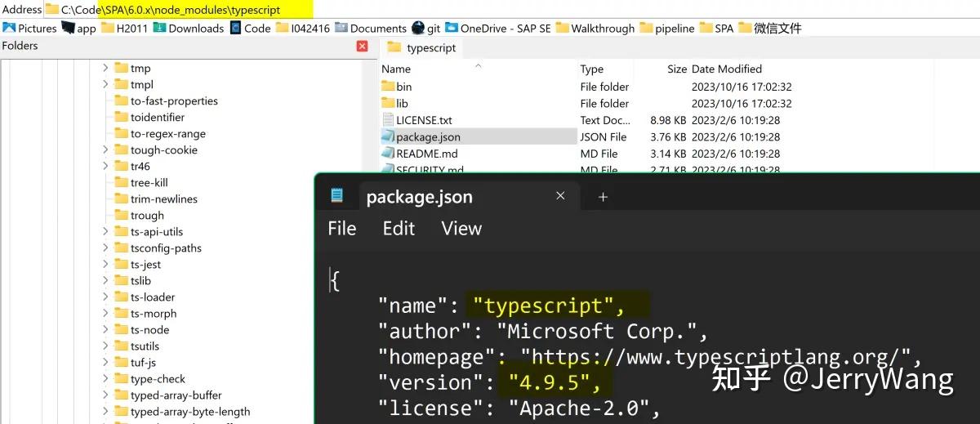
Task: Expand the tsconfig-paths folder node
Action: [x=105, y=248]
